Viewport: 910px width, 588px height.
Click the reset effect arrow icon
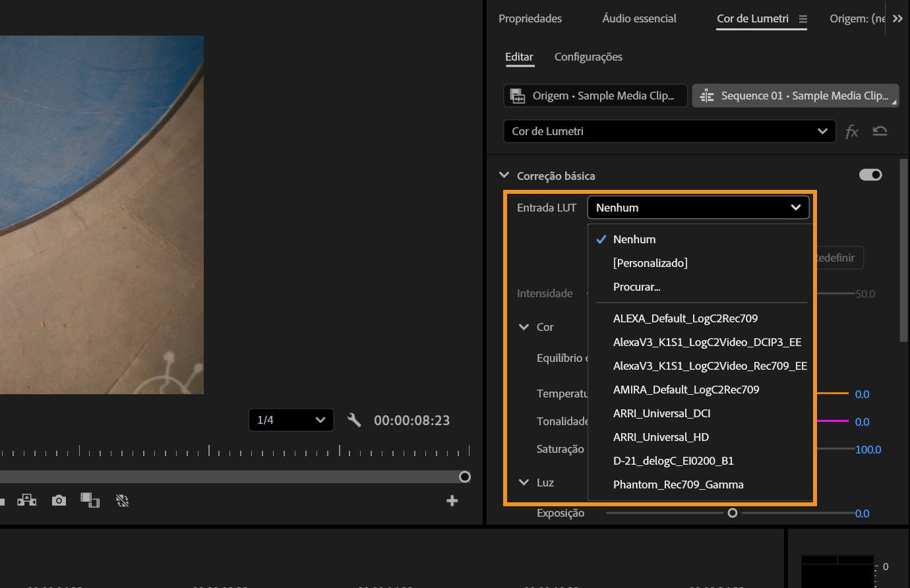[880, 131]
